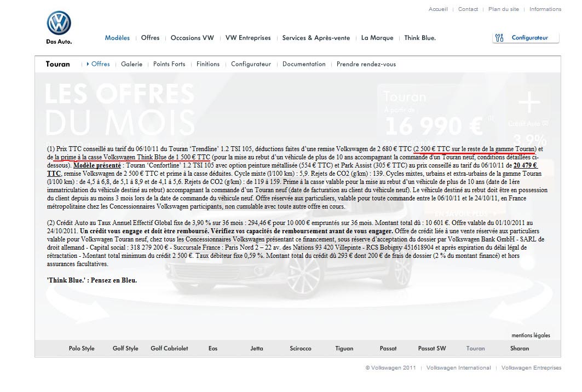Click the underlined '20 479 €' price text
582x392 pixels.
[525, 165]
